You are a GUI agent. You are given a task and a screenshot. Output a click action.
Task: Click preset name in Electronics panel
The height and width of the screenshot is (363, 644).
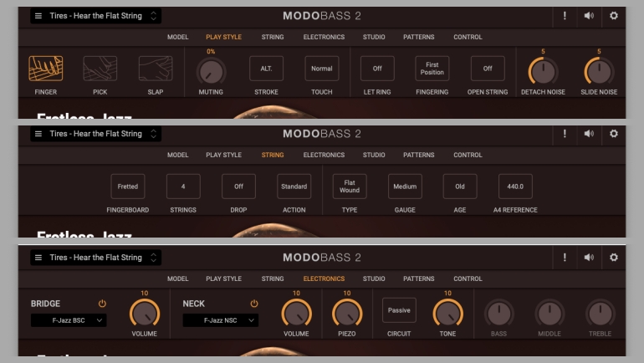pyautogui.click(x=95, y=258)
